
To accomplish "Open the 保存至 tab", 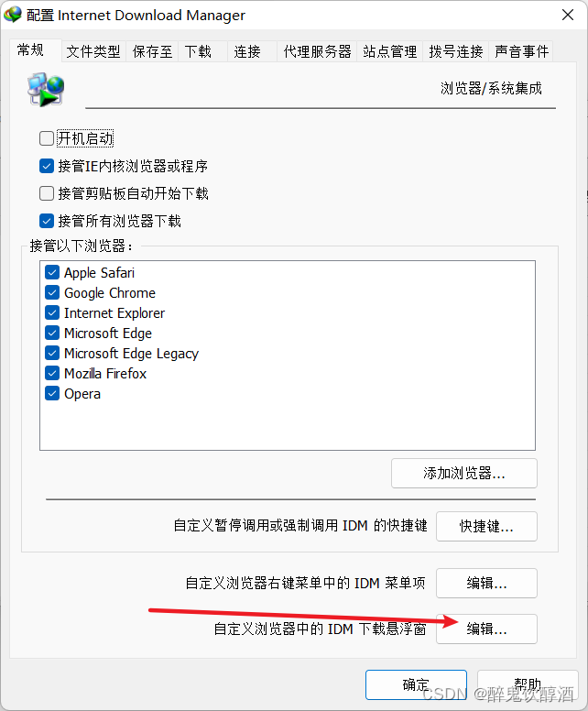I will 152,51.
